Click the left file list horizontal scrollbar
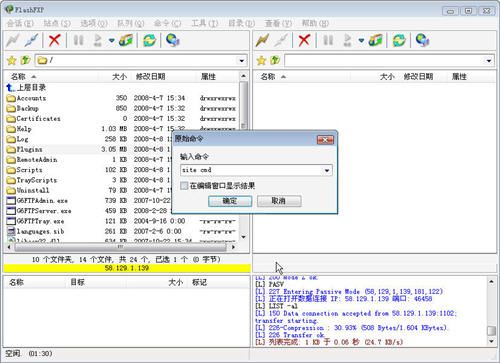 pyautogui.click(x=121, y=247)
